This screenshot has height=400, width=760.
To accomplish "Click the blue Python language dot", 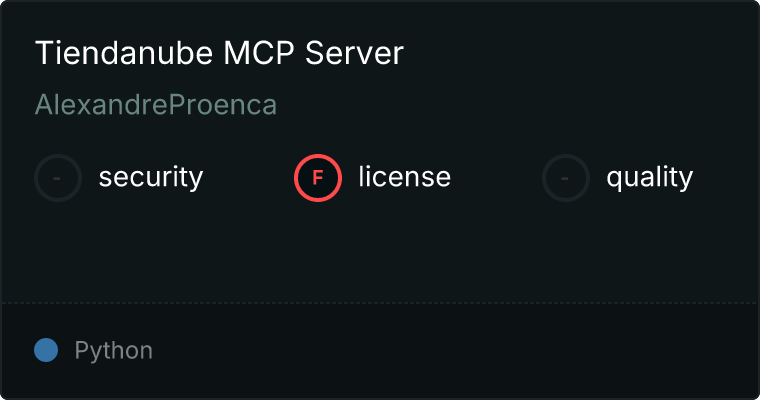I will click(x=46, y=350).
